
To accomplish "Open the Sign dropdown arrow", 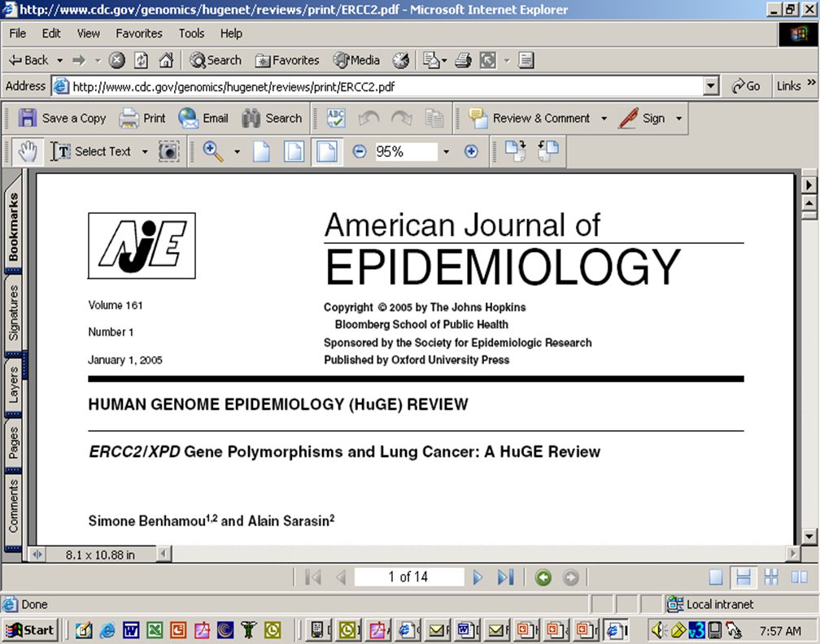I will 678,119.
